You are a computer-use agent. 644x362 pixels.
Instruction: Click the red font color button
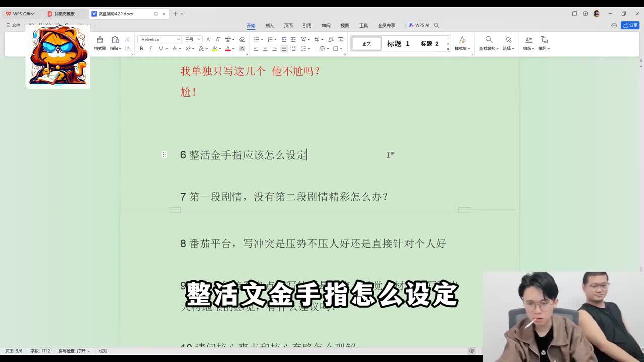point(228,49)
